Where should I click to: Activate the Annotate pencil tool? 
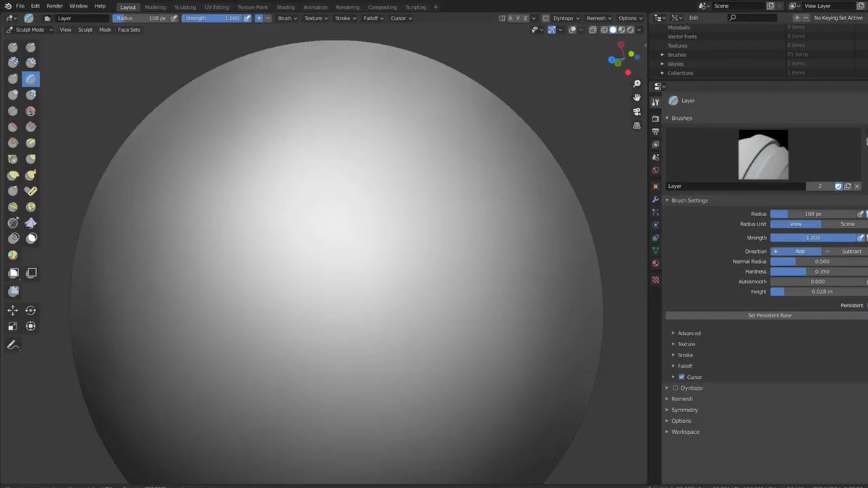coord(13,346)
